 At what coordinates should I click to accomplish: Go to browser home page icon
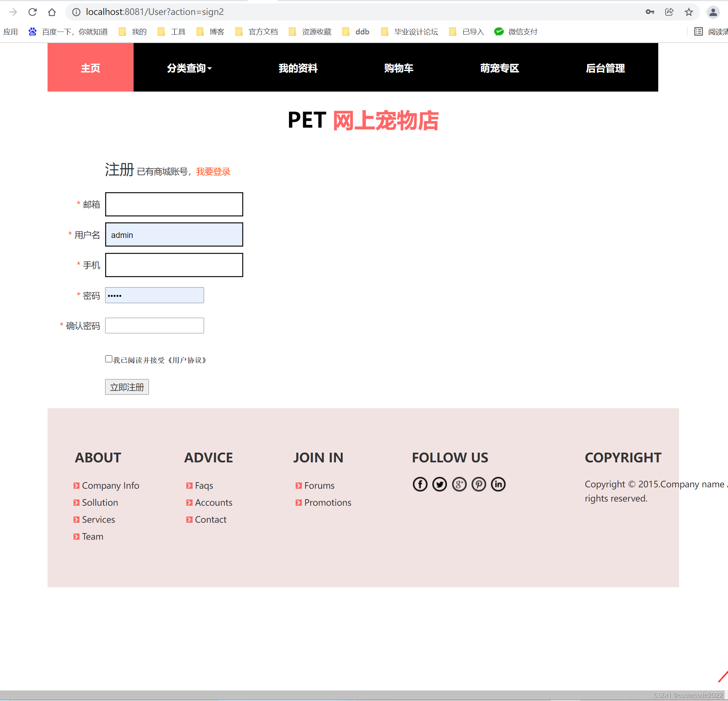click(52, 12)
